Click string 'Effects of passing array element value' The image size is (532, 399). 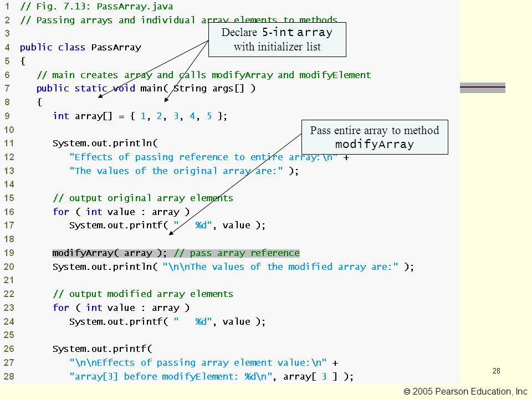[198, 362]
